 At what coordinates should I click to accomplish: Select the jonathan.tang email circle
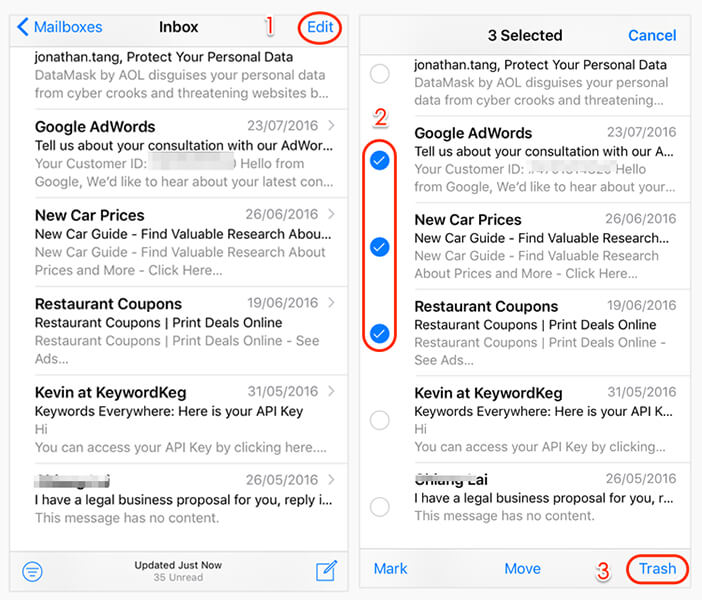[380, 73]
